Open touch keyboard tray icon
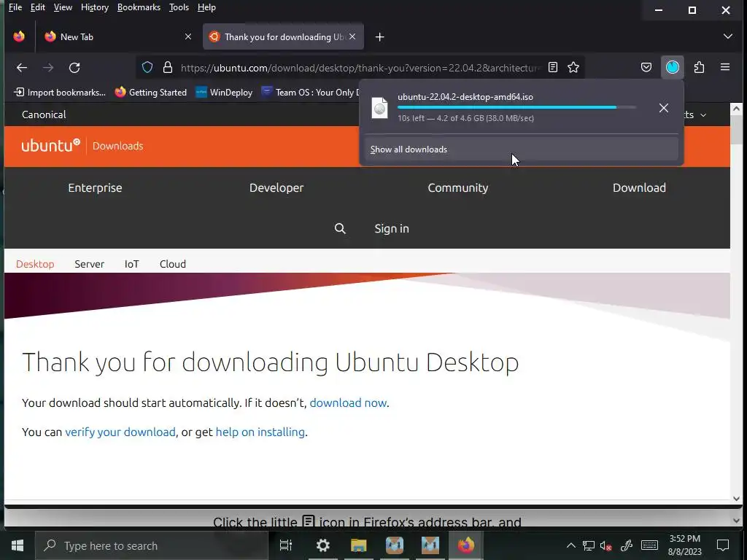 coord(649,545)
